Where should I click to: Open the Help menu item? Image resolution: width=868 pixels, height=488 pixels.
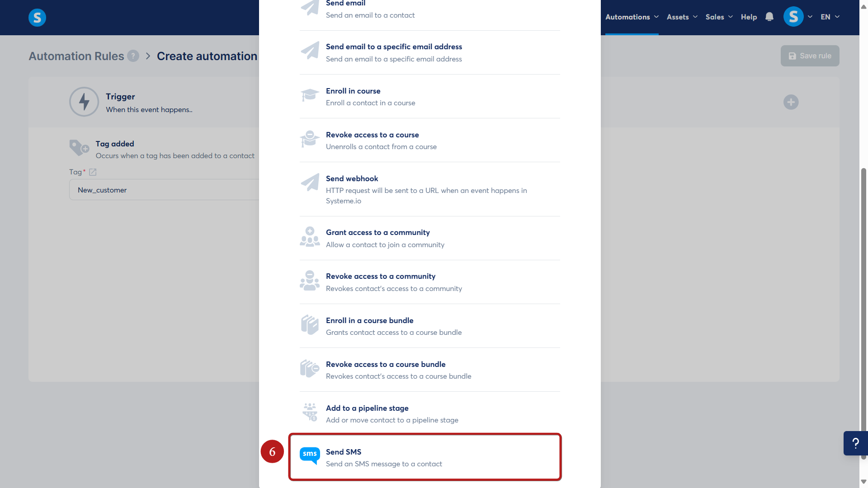click(749, 17)
